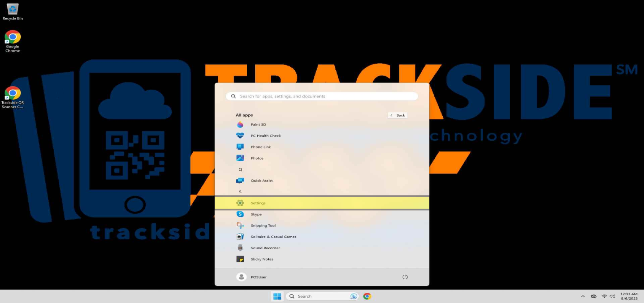644x303 pixels.
Task: Click the search magnifier in start menu
Action: click(x=233, y=96)
